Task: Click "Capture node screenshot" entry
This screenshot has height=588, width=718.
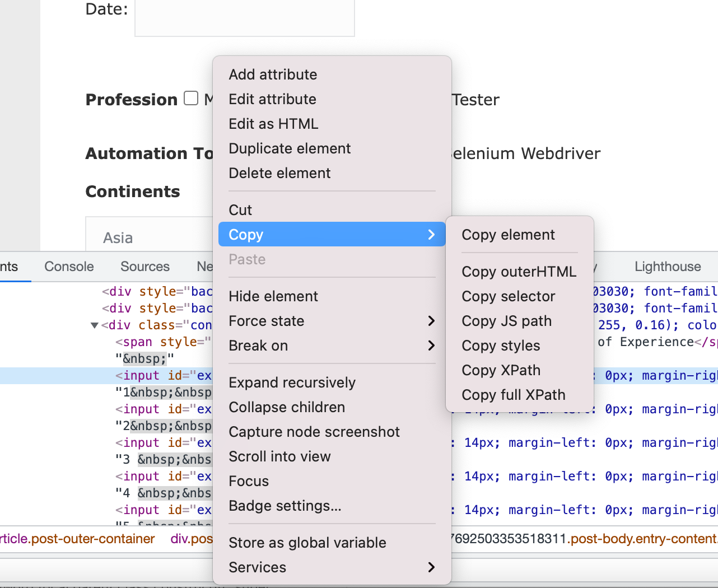Action: tap(314, 432)
